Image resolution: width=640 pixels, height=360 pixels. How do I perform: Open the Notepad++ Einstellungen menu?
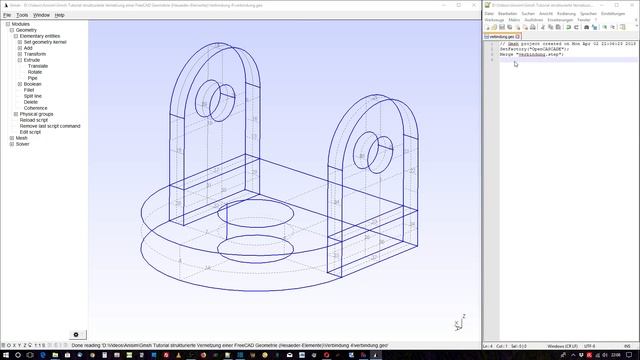613,13
